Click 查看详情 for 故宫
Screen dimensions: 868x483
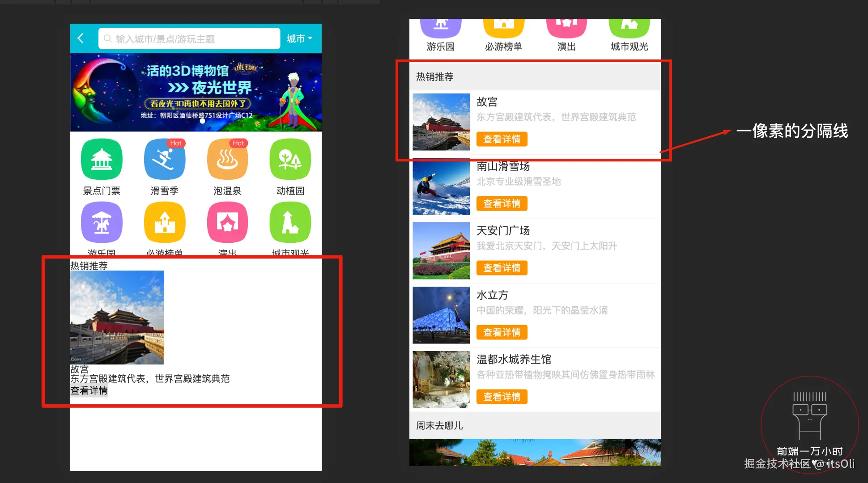point(502,139)
